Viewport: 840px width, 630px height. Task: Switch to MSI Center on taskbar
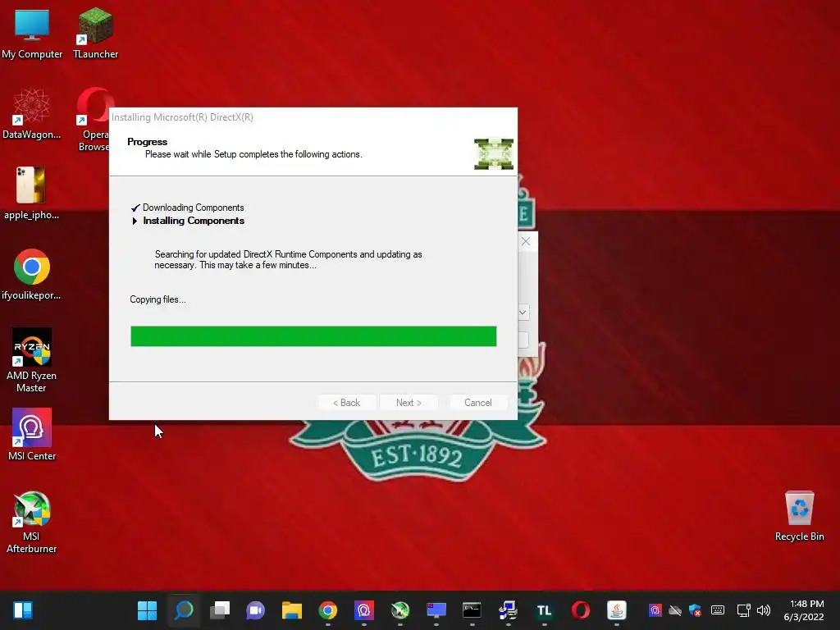(x=363, y=610)
